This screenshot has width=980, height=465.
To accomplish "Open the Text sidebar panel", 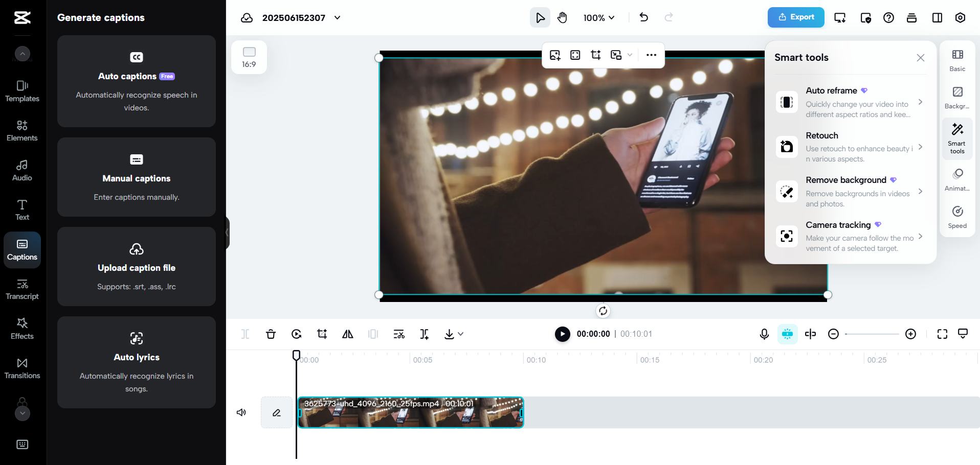I will [22, 210].
